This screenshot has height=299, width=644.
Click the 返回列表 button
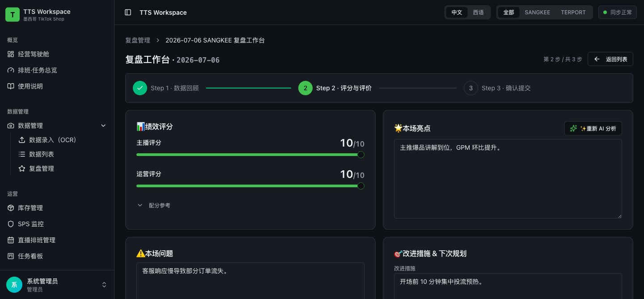point(610,59)
